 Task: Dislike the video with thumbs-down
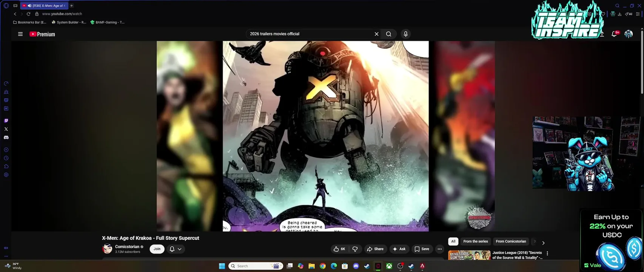pos(355,249)
